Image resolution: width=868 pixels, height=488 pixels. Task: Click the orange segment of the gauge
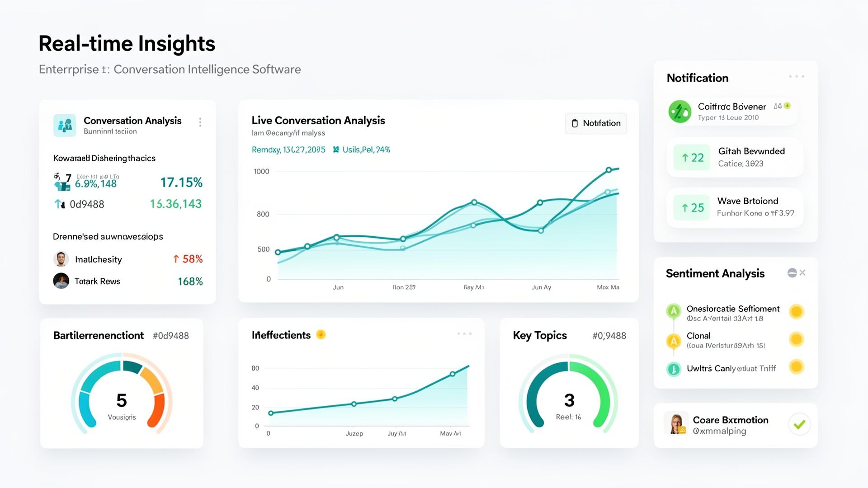tap(152, 380)
